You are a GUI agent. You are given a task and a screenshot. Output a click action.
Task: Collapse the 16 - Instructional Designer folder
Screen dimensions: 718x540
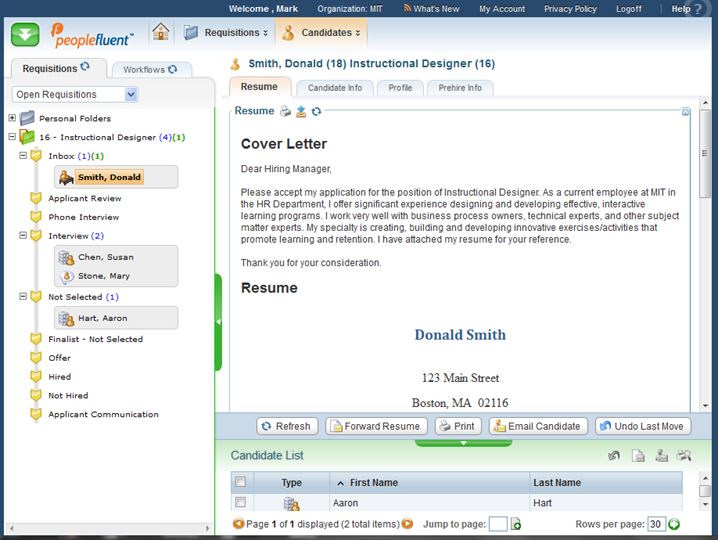tap(11, 137)
